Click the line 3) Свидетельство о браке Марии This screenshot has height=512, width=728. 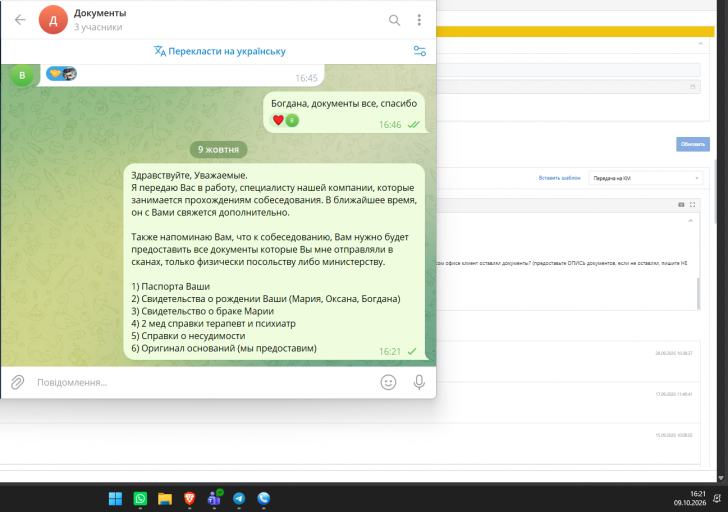[202, 311]
